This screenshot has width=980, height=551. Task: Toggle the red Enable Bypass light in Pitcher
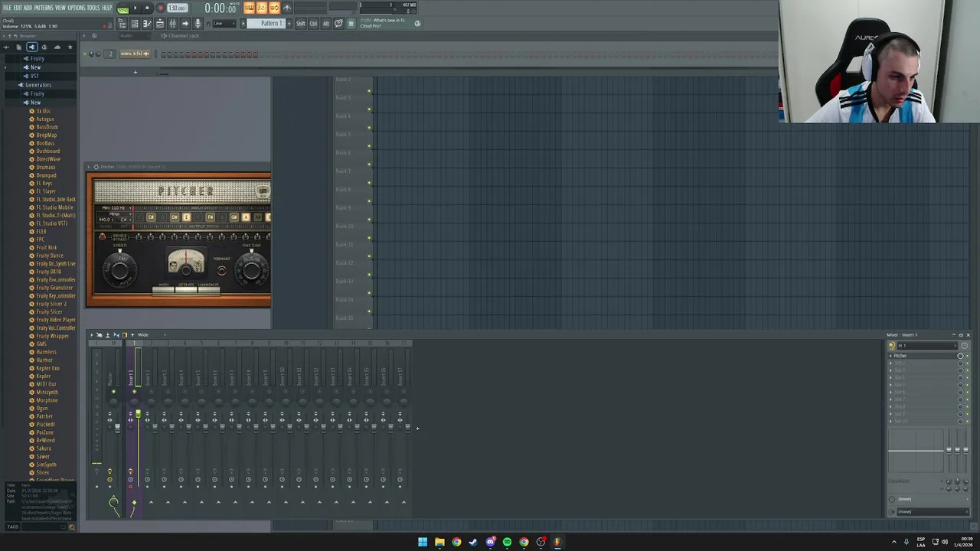103,237
